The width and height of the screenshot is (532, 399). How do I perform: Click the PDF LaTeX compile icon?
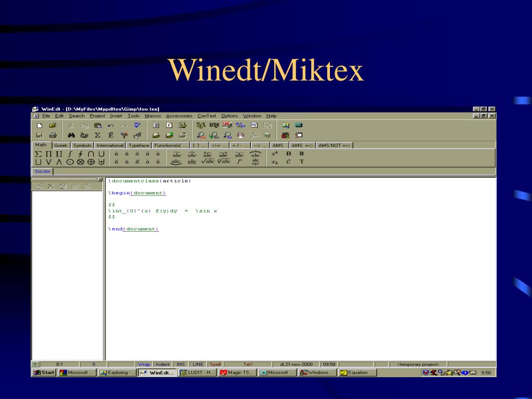click(x=228, y=125)
